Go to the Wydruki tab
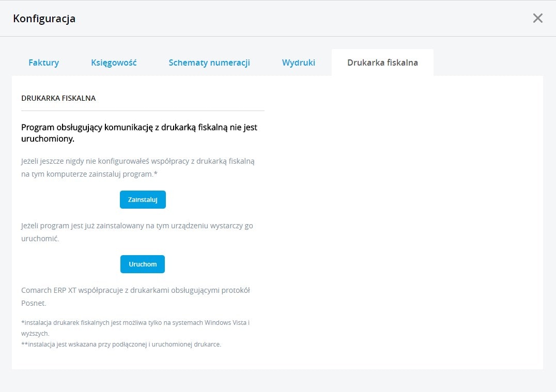 click(298, 62)
